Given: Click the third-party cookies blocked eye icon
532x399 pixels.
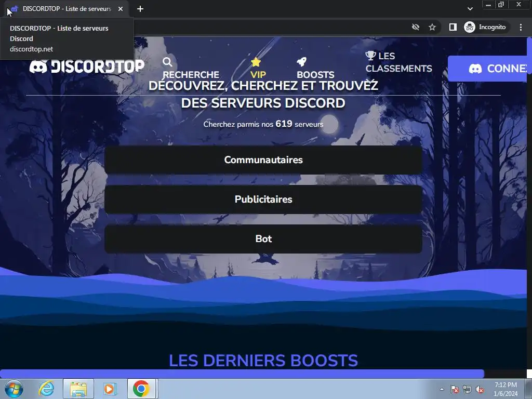Looking at the screenshot, I should point(415,27).
